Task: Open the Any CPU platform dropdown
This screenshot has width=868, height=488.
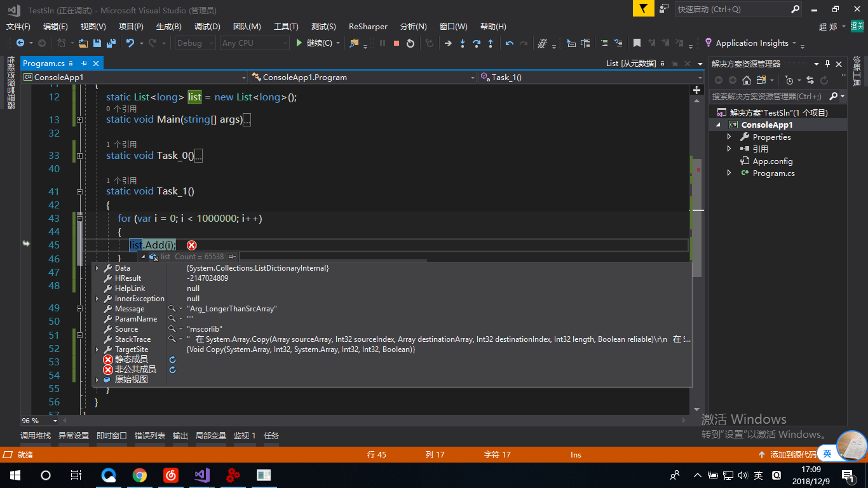Action: (255, 43)
